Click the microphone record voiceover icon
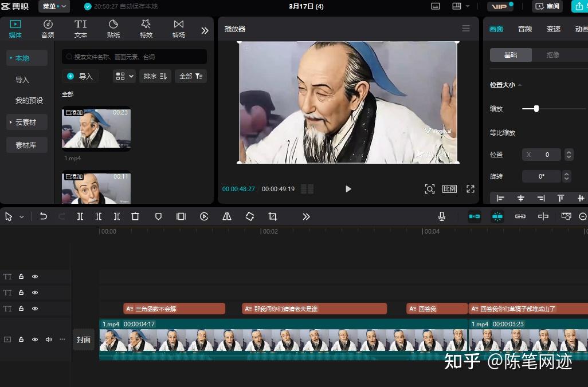The image size is (588, 387). click(442, 216)
